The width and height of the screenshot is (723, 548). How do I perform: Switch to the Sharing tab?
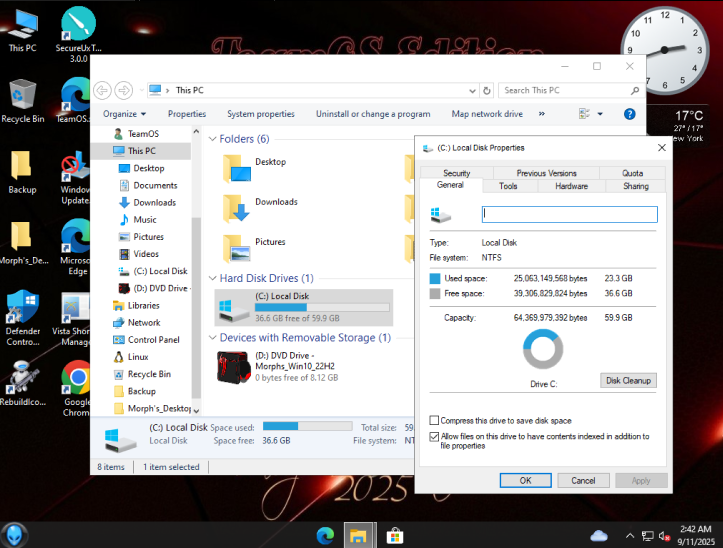pyautogui.click(x=636, y=186)
